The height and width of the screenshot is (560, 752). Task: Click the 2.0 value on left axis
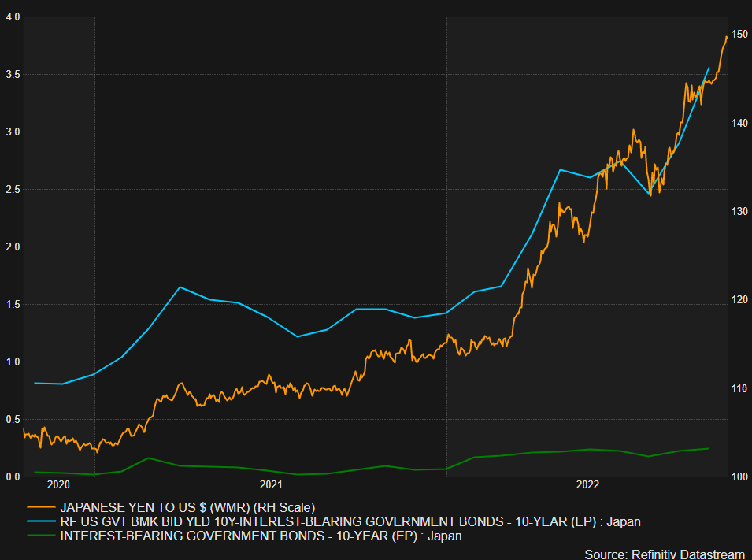click(13, 247)
